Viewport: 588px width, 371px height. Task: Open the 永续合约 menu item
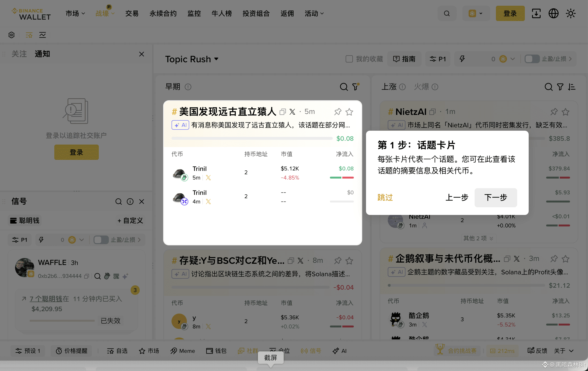163,13
